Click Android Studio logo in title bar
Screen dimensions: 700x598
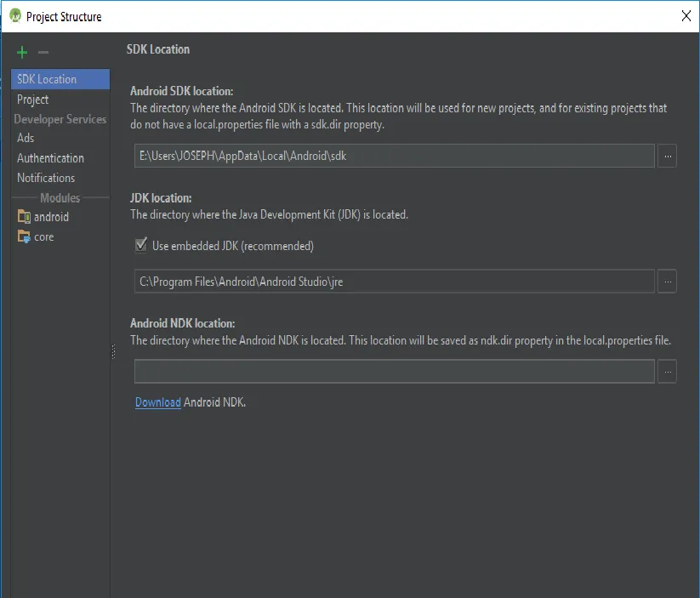click(x=14, y=16)
